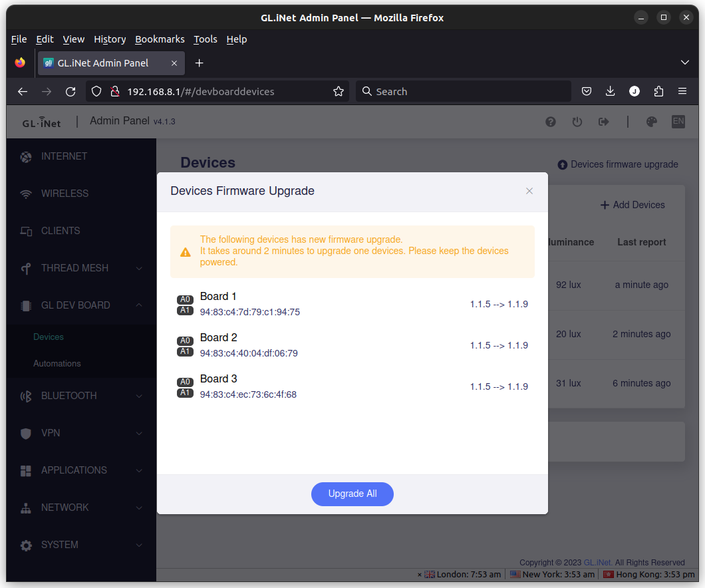Screen dimensions: 705x588
Task: Open the help question mark icon
Action: [x=550, y=122]
